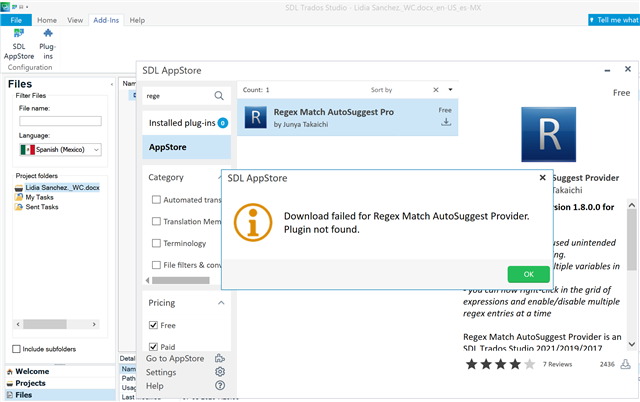Open the Plug-ins ribbon button
The height and width of the screenshot is (402, 640).
tap(48, 44)
